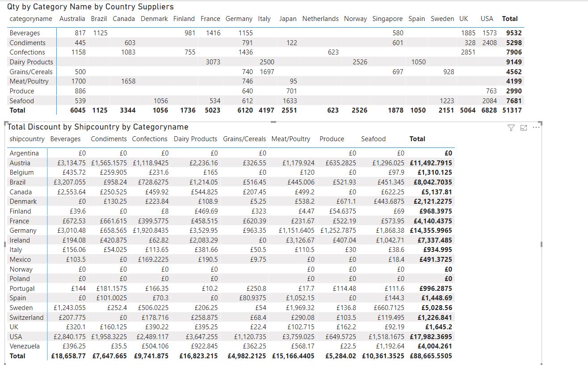Click the USA total cell £17,982.3695
Viewport: 588px width, 365px height.
click(431, 337)
